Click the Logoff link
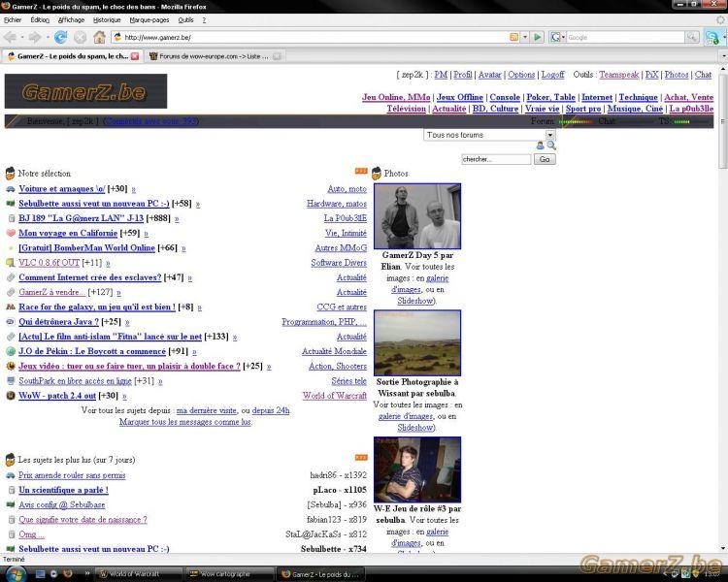This screenshot has height=582, width=728. pyautogui.click(x=553, y=75)
